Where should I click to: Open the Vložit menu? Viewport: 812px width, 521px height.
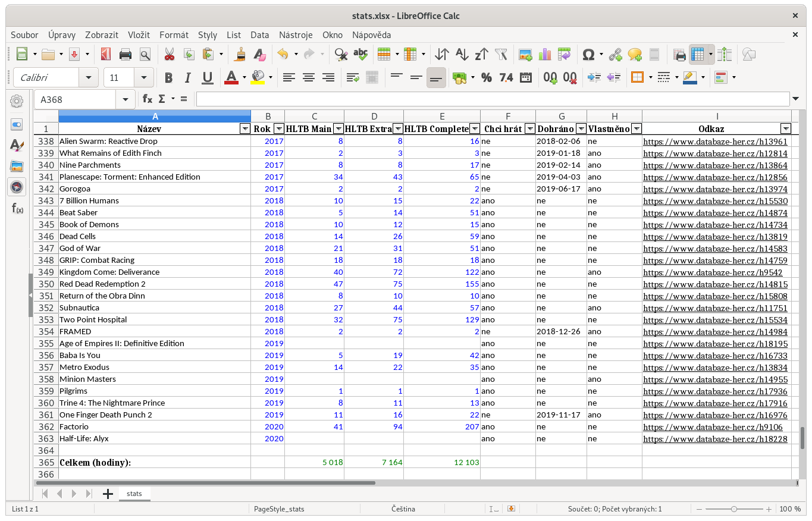tap(139, 35)
